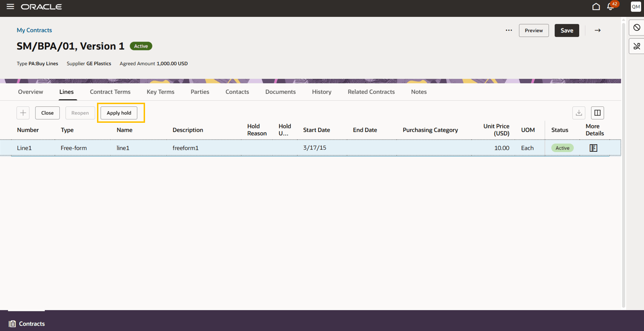Click the lower crossed-out icon in side panel
Viewport: 644px width, 331px height.
637,46
